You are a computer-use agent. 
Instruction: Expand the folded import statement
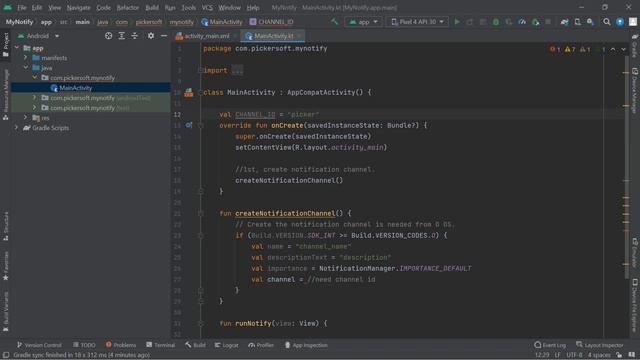(x=238, y=70)
